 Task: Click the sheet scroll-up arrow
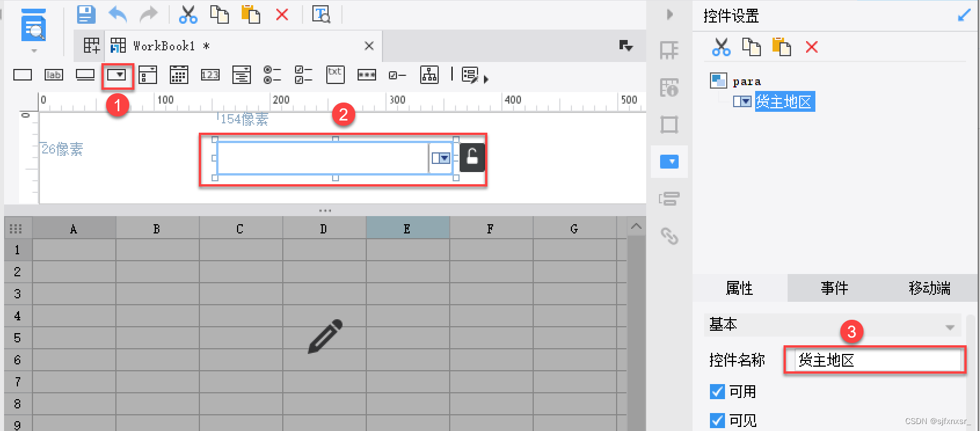[x=636, y=227]
